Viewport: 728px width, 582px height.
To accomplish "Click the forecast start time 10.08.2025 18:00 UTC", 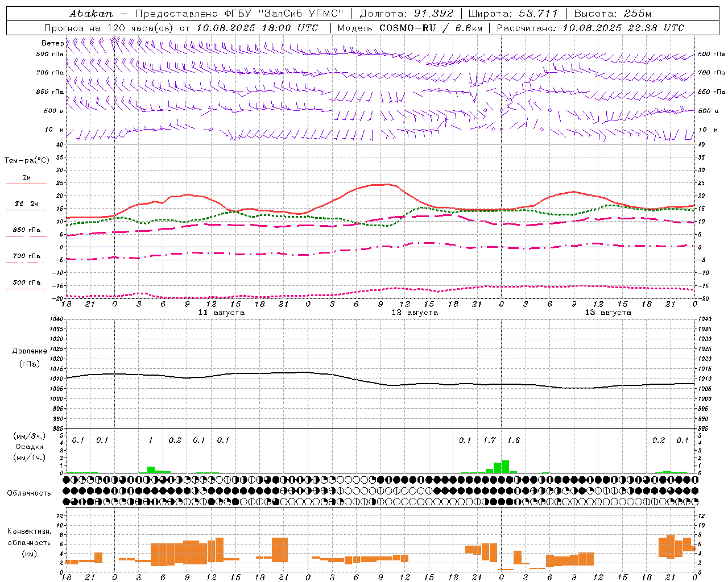I will pos(257,28).
